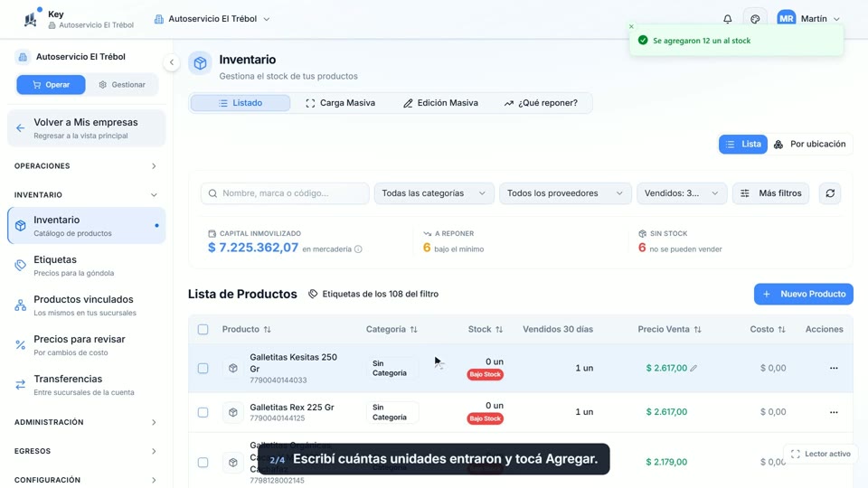Check the Galletitas Rex 225 Gr row

pos(203,413)
